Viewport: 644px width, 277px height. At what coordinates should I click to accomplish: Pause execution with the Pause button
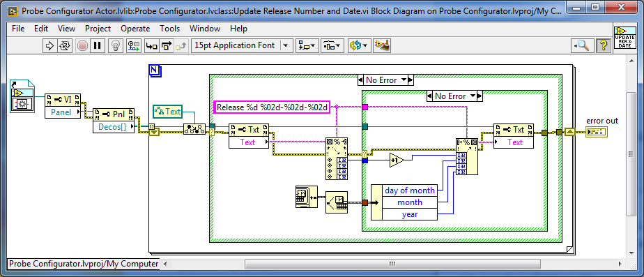click(97, 45)
